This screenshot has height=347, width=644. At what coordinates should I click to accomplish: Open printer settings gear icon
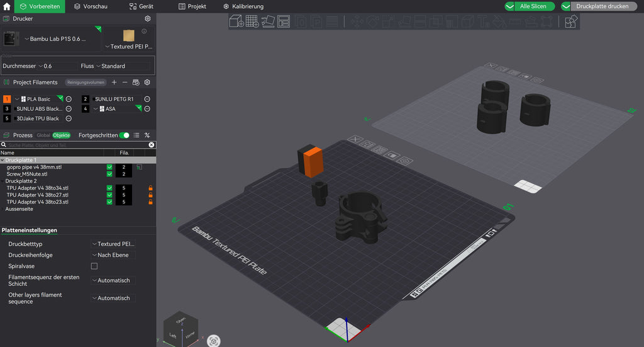point(147,18)
